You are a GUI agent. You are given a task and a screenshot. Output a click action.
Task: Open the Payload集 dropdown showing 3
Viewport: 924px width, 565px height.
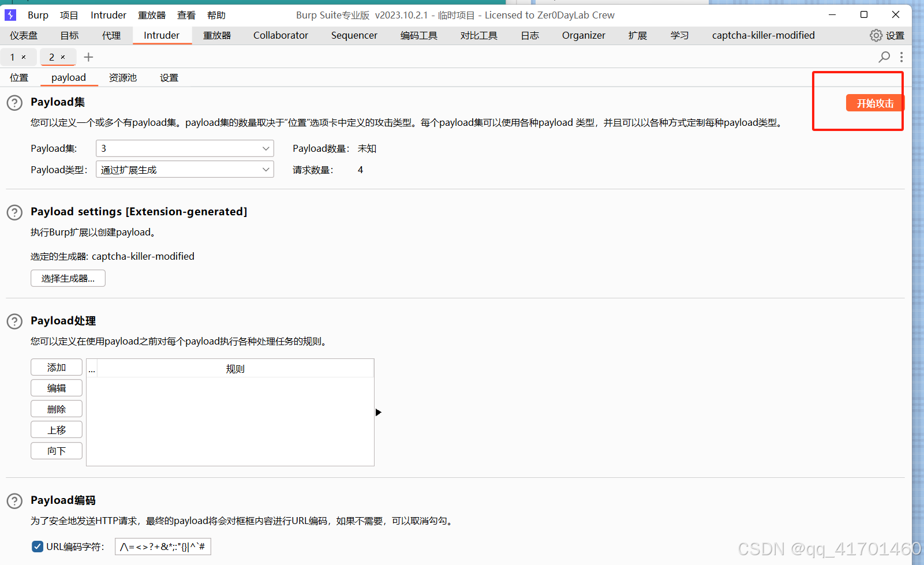(x=185, y=148)
